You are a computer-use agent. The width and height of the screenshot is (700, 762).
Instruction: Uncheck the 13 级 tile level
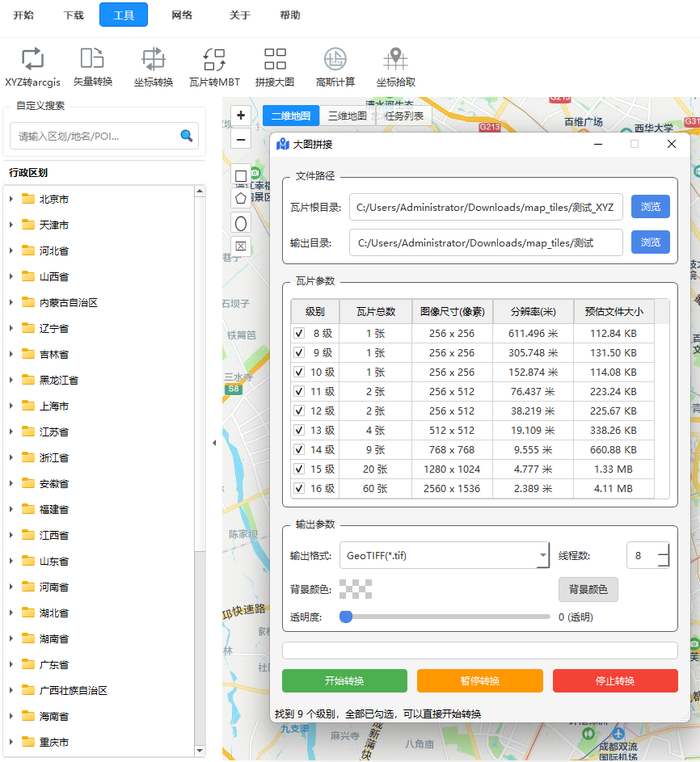point(299,430)
